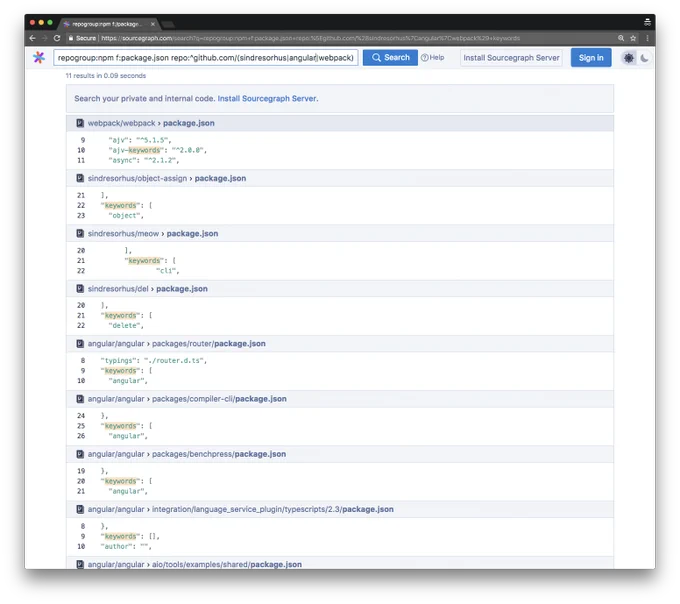Click "delete" code line in del result
The image size is (680, 604).
pos(126,325)
